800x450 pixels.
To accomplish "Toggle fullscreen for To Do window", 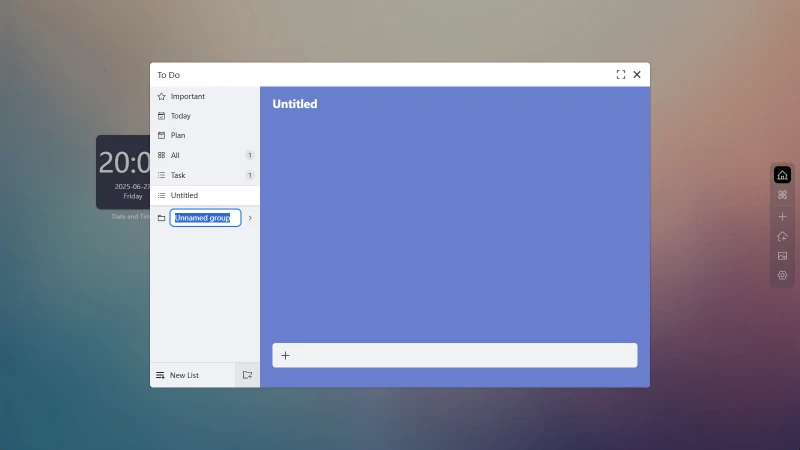I will [x=620, y=74].
